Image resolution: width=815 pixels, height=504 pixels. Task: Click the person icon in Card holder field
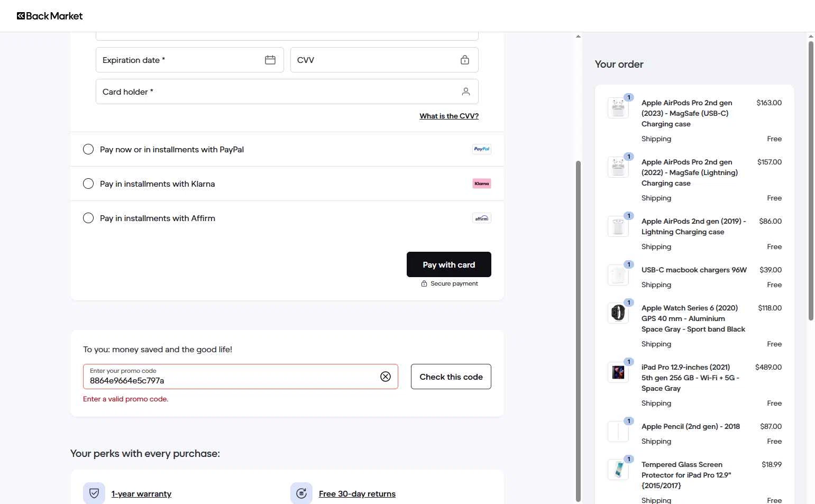pos(466,91)
